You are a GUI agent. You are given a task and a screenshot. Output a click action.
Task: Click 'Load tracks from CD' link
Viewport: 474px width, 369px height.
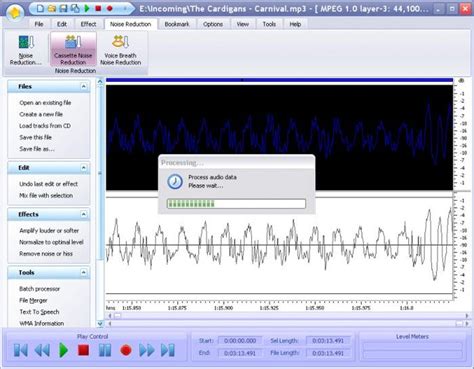45,126
